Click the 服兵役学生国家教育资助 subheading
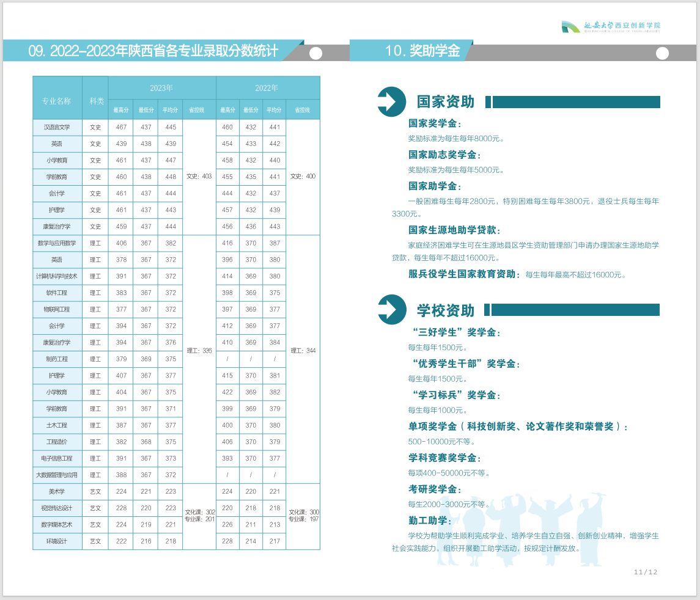The height and width of the screenshot is (600, 700). coord(464,274)
